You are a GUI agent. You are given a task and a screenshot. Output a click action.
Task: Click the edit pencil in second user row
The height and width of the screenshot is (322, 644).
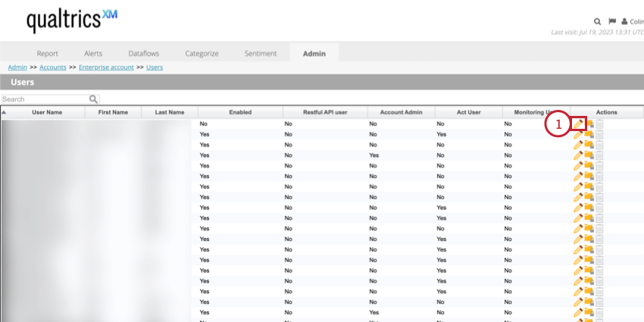[x=578, y=134]
